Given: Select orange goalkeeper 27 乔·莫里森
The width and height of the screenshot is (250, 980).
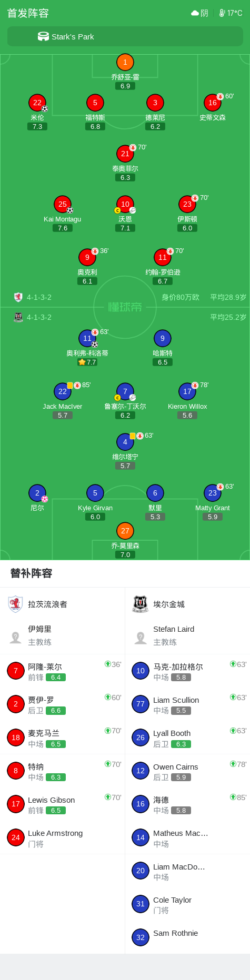Looking at the screenshot, I should click(125, 531).
